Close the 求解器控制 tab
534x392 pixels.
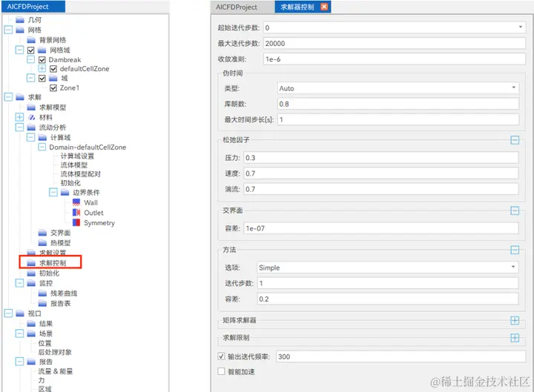[x=324, y=7]
